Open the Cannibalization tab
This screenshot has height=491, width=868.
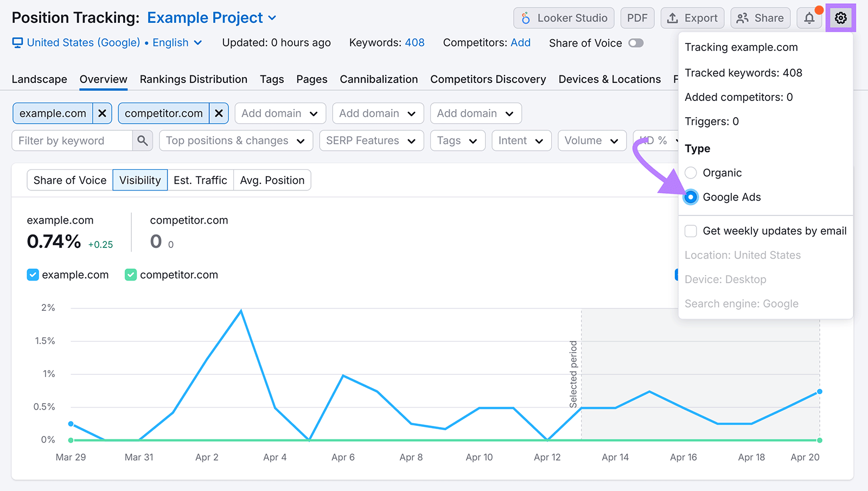tap(379, 79)
